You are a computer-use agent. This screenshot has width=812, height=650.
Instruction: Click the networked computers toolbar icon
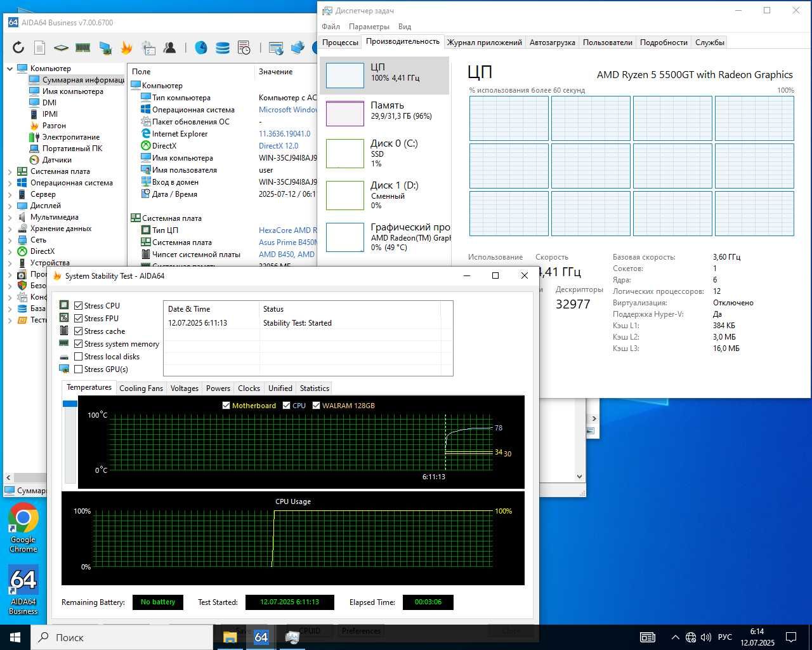[x=298, y=47]
